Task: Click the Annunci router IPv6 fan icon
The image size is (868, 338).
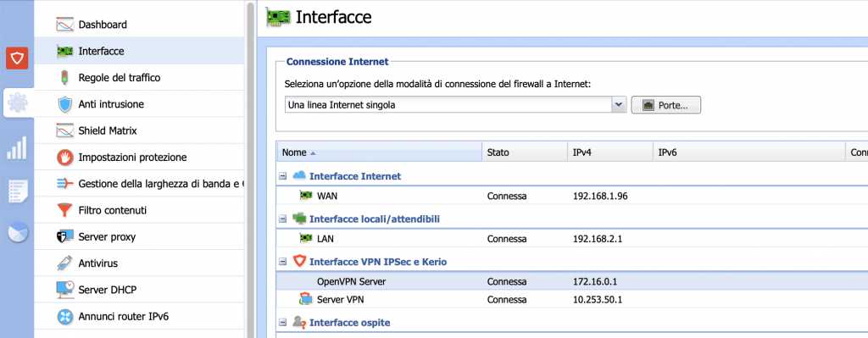Action: click(x=64, y=317)
